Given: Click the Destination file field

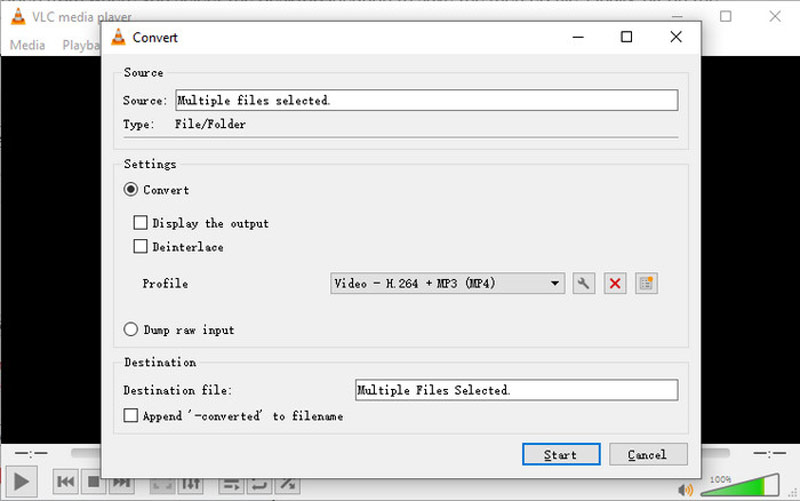Looking at the screenshot, I should coord(516,390).
